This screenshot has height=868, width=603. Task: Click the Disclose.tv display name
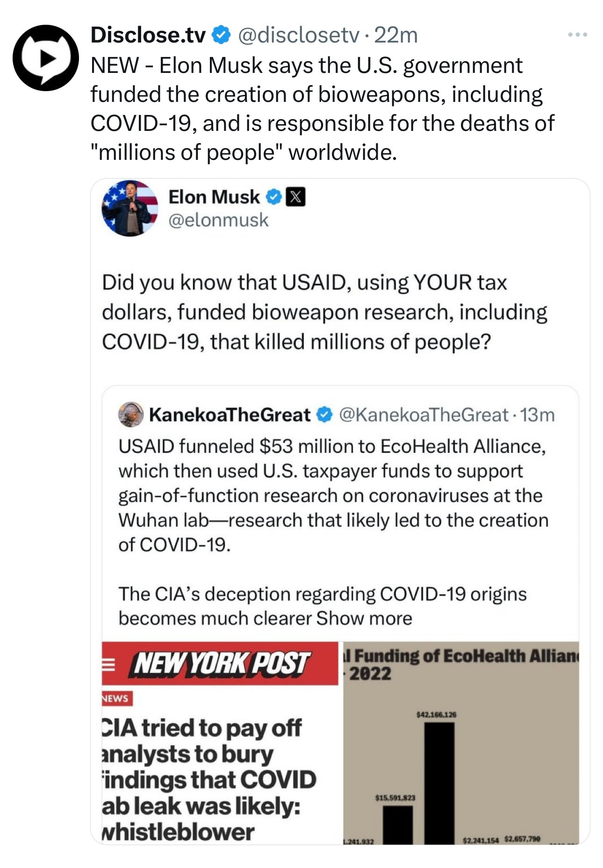click(x=148, y=35)
